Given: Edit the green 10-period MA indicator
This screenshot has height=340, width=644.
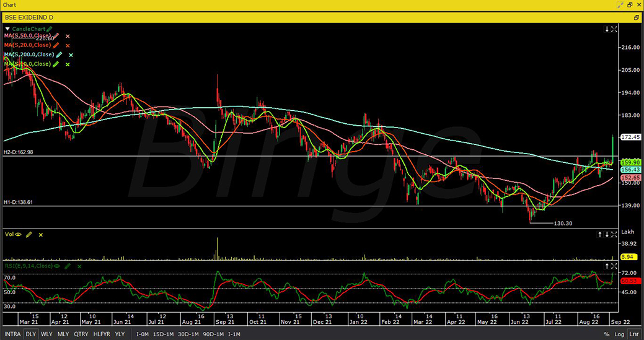Looking at the screenshot, I should coord(56,64).
